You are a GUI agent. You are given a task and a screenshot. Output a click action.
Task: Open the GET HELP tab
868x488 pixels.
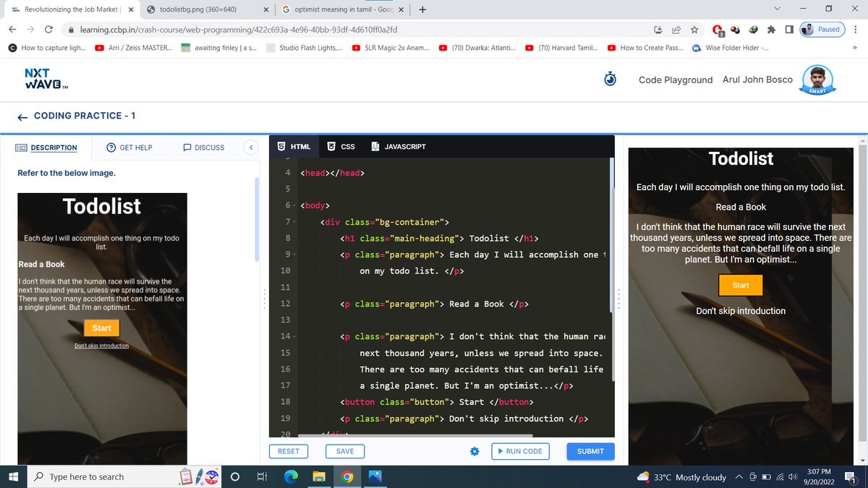click(129, 147)
